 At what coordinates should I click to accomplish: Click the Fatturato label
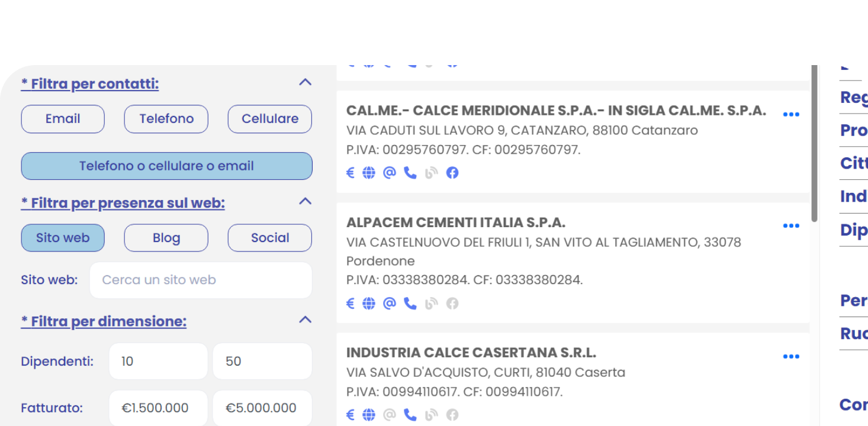52,408
